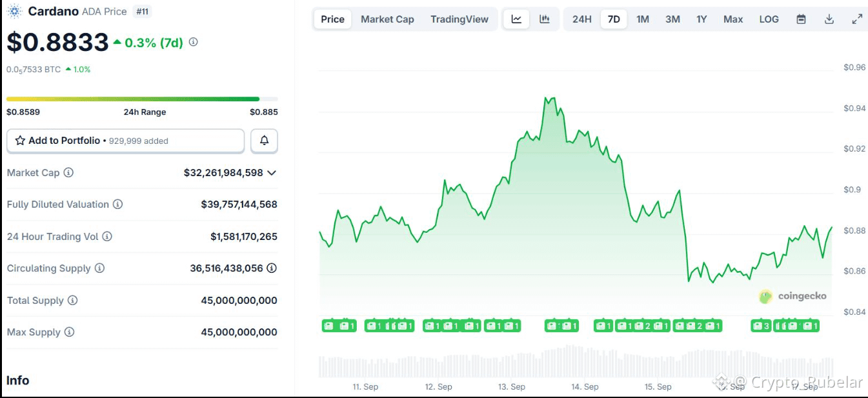Click the $0.885 range high value

point(264,112)
